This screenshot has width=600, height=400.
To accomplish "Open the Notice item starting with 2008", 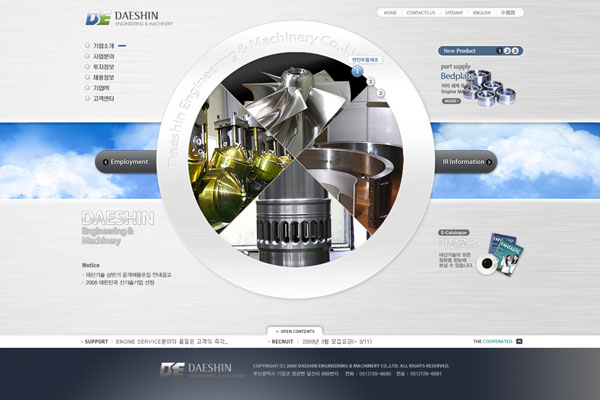I will coord(119,282).
